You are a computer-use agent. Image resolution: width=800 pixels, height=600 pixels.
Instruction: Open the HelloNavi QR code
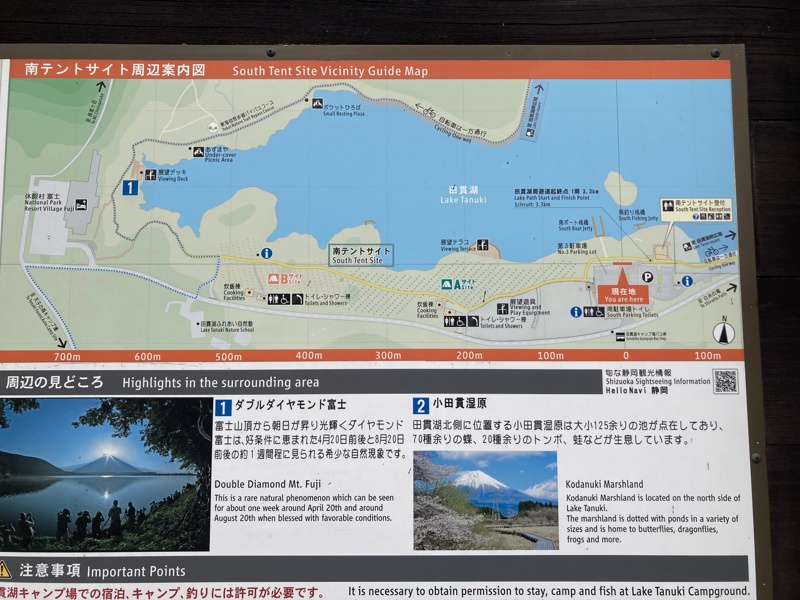coord(726,381)
